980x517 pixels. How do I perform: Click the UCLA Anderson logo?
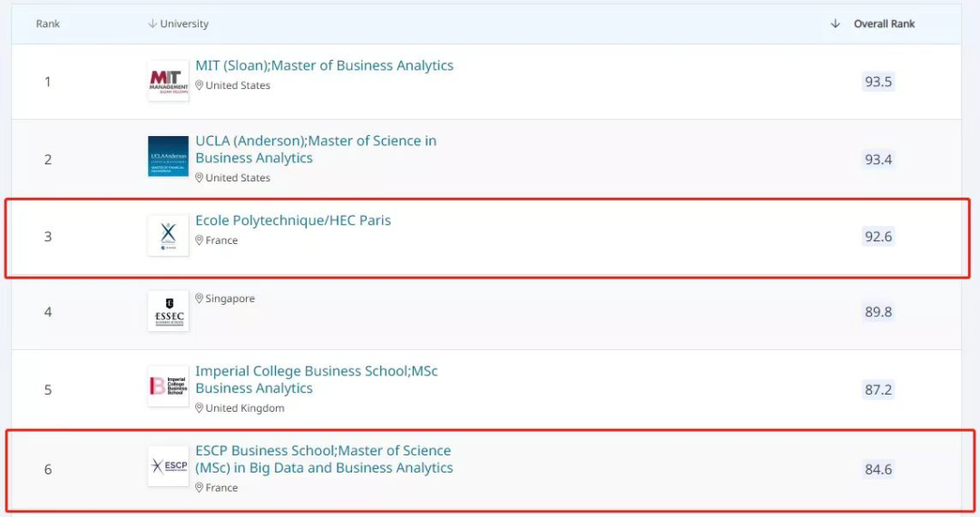point(168,157)
